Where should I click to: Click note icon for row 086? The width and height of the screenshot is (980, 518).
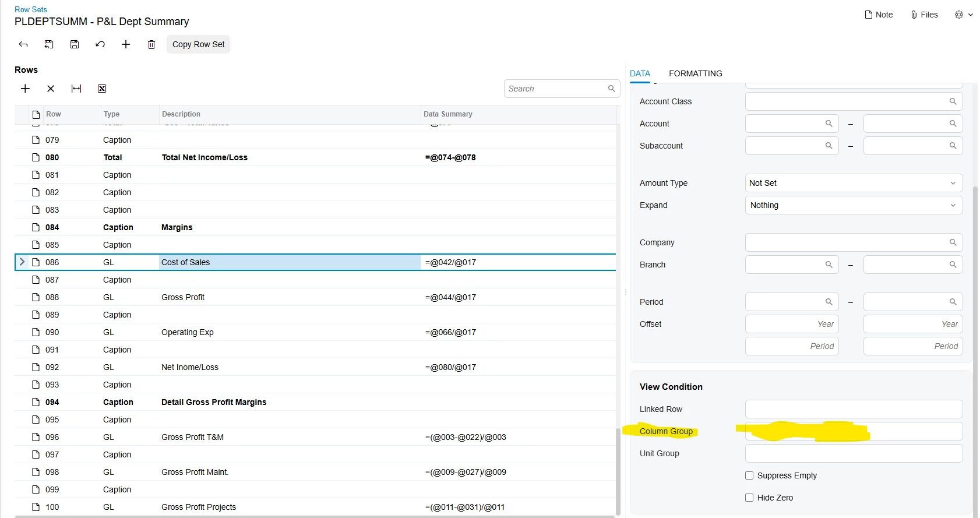[x=36, y=262]
